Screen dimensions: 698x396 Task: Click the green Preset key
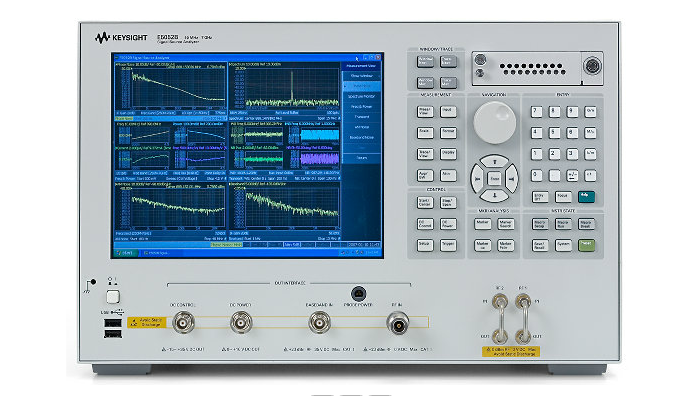coord(586,245)
